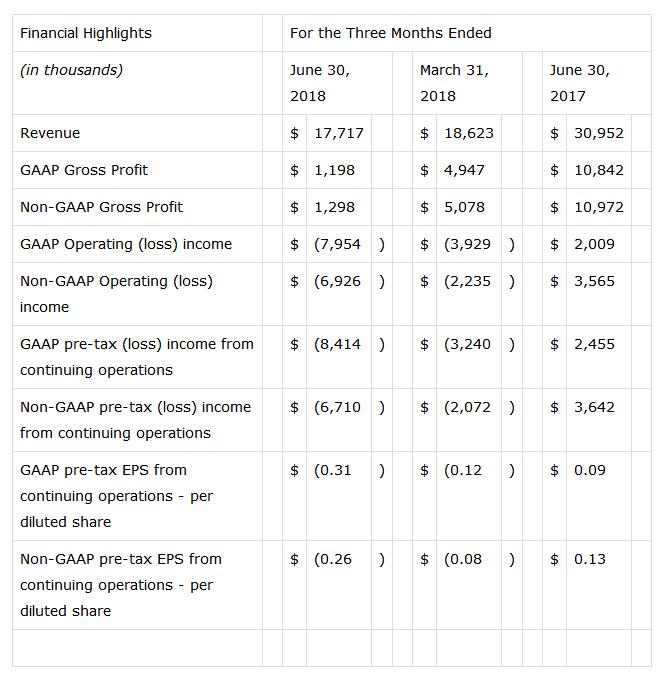Click the "Financial Highlights" header cell

[86, 33]
